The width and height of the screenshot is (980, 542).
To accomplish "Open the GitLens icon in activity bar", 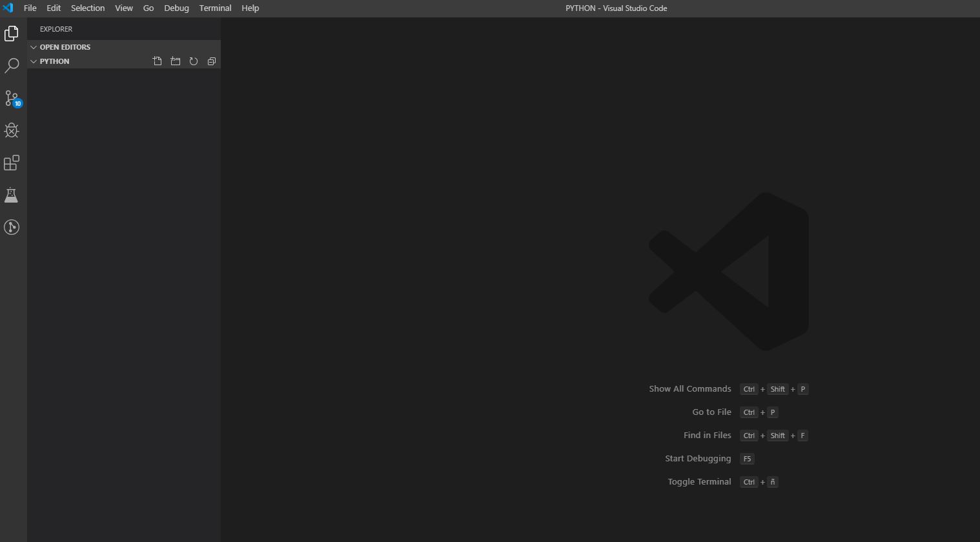I will [12, 227].
